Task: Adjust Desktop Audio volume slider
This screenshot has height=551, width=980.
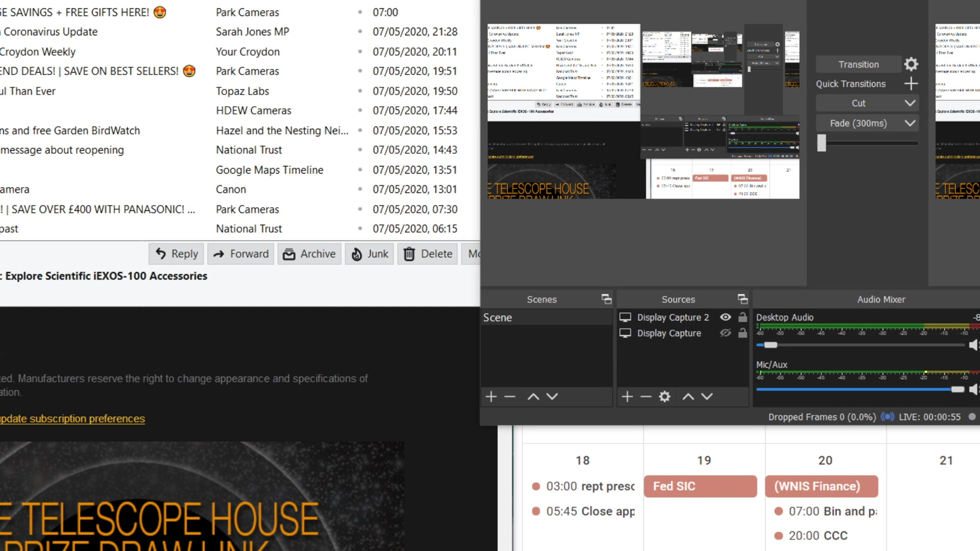Action: 771,345
